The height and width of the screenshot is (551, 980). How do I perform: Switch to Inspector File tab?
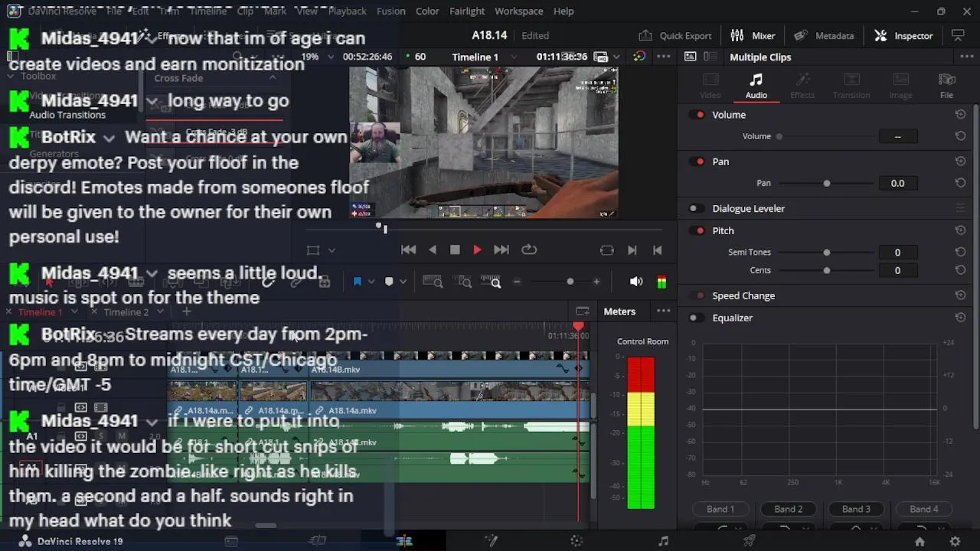tap(947, 86)
